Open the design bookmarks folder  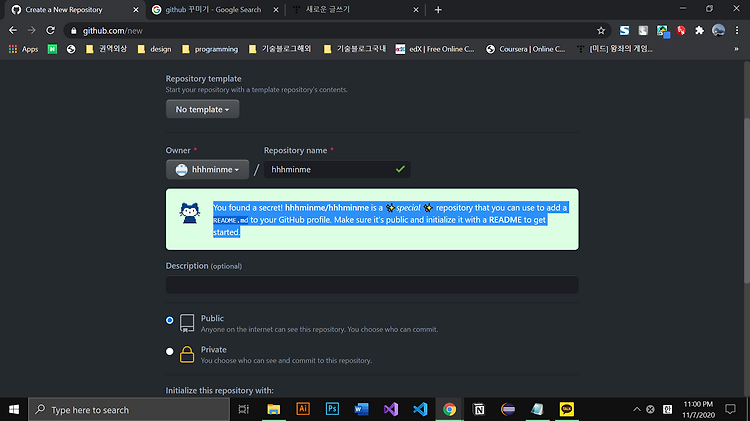pyautogui.click(x=154, y=49)
